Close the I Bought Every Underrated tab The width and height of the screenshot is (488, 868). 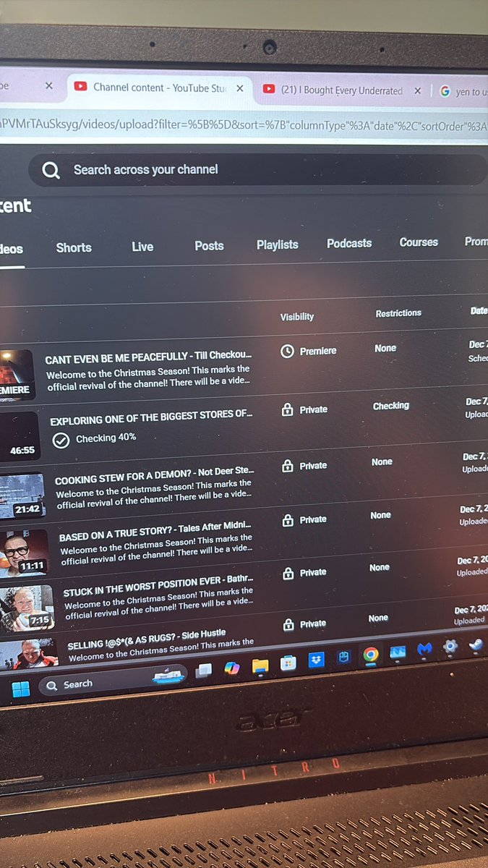[417, 91]
